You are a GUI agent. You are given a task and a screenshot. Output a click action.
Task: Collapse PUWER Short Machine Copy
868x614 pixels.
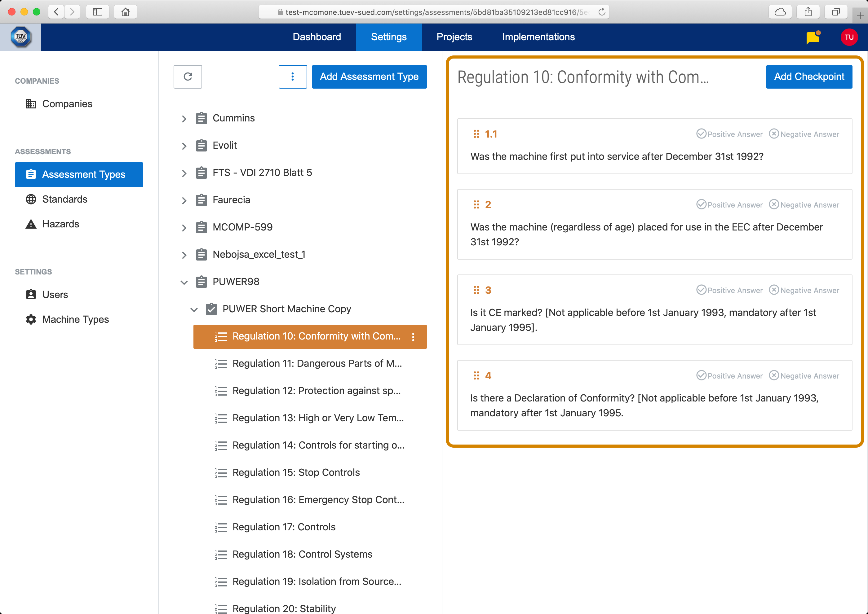(x=194, y=310)
